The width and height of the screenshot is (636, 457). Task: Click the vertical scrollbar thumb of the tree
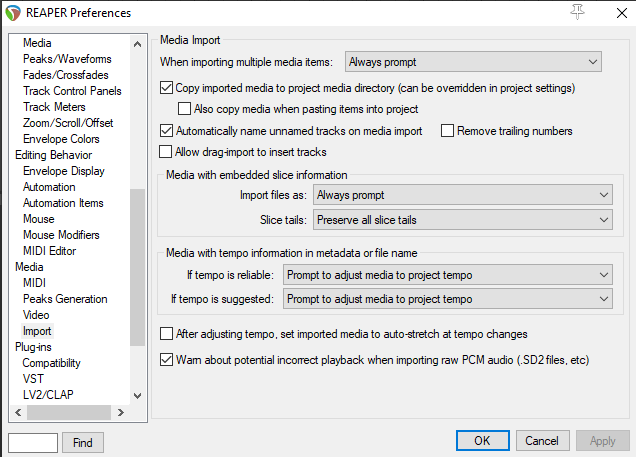[x=138, y=267]
